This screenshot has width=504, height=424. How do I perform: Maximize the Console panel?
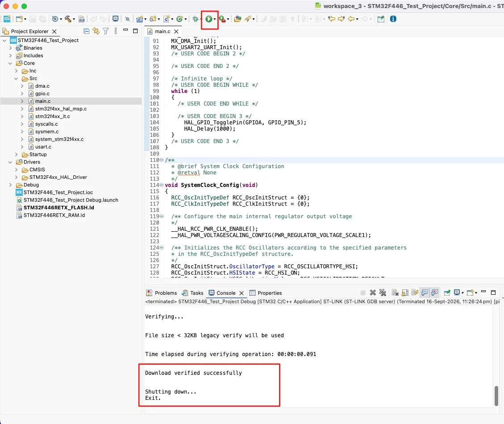coord(493,293)
